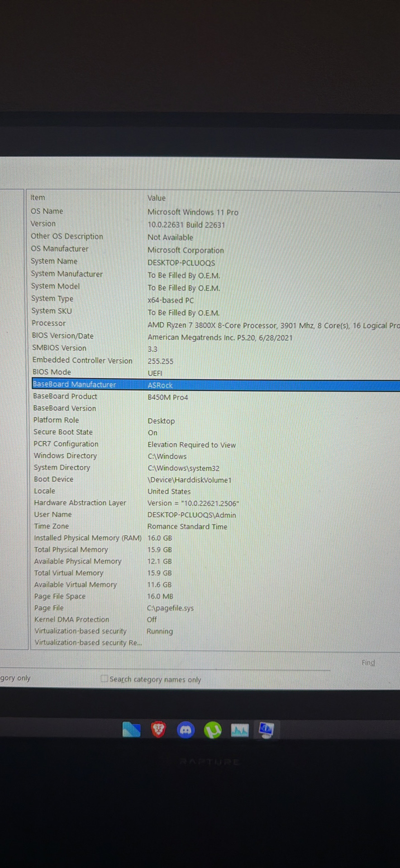Click the 'B450M Pro4' value

click(x=168, y=397)
